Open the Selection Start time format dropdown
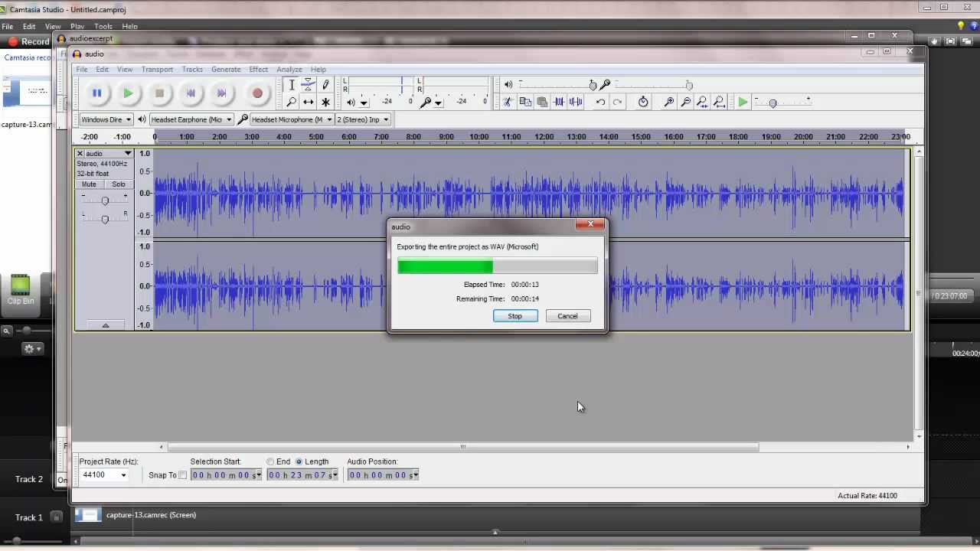 259,475
